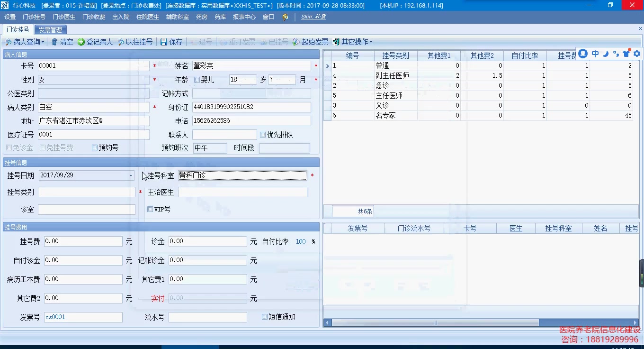644x349 pixels.
Task: Open 以往挂号 past registrations
Action: [x=135, y=42]
